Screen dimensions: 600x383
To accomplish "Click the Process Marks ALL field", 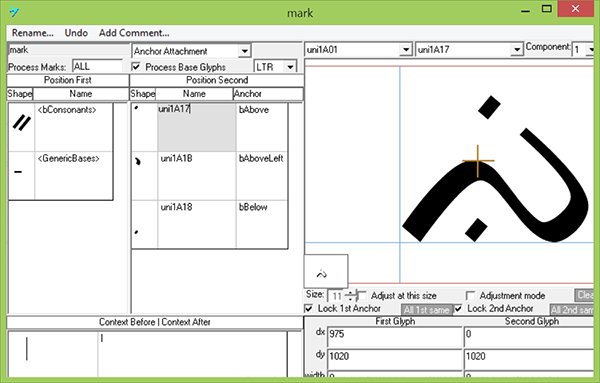I will pyautogui.click(x=97, y=67).
